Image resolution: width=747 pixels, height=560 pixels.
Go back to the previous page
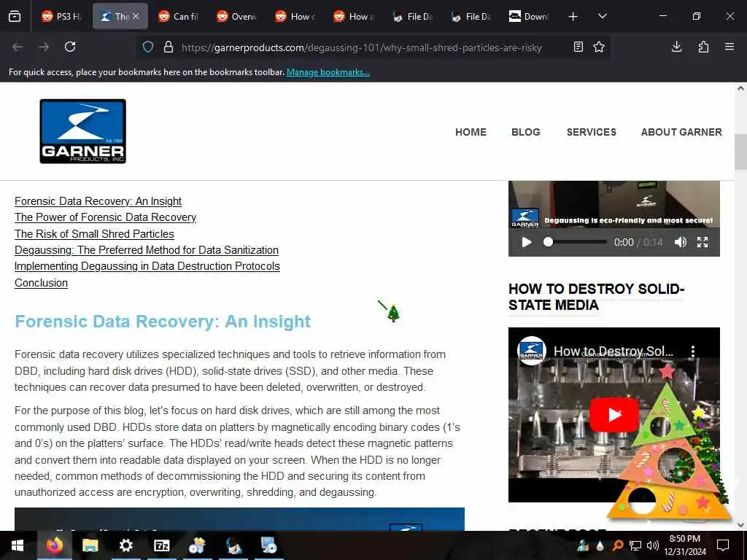click(18, 47)
